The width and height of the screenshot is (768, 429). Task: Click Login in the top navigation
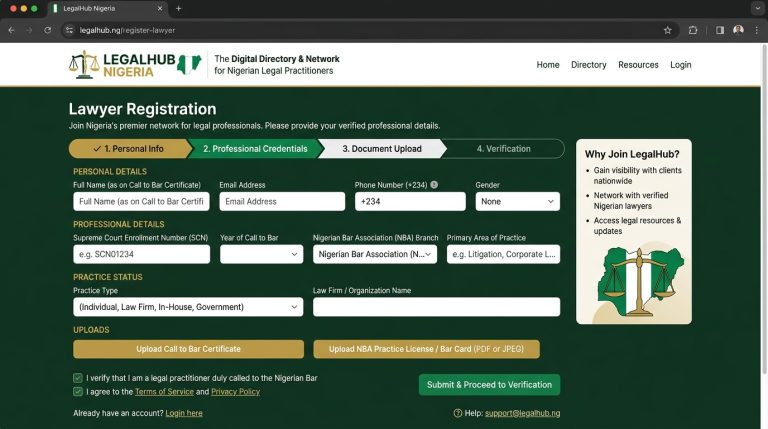pos(680,65)
